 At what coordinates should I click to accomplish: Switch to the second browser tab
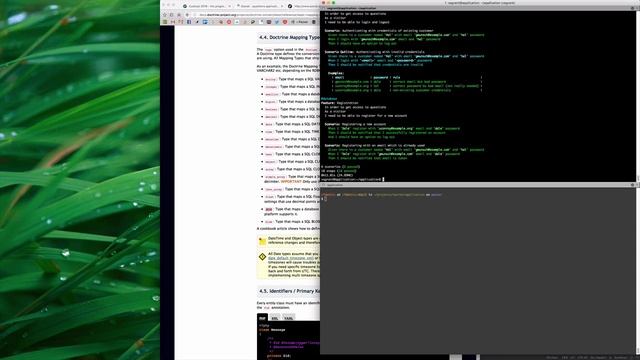259,6
